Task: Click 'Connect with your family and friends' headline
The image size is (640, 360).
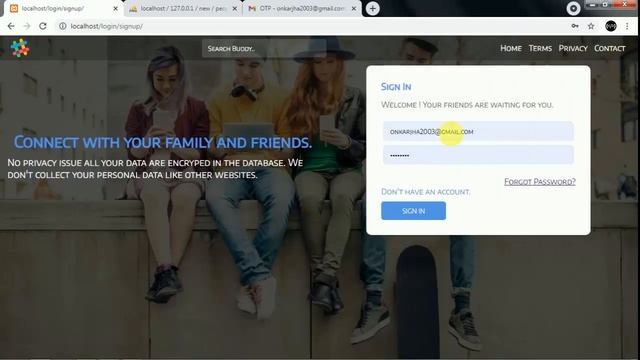Action: point(163,142)
